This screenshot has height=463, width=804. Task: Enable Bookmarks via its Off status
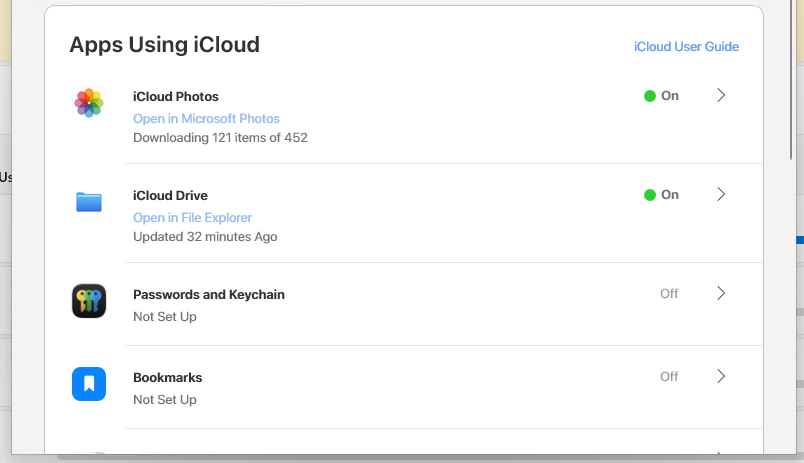click(x=669, y=377)
